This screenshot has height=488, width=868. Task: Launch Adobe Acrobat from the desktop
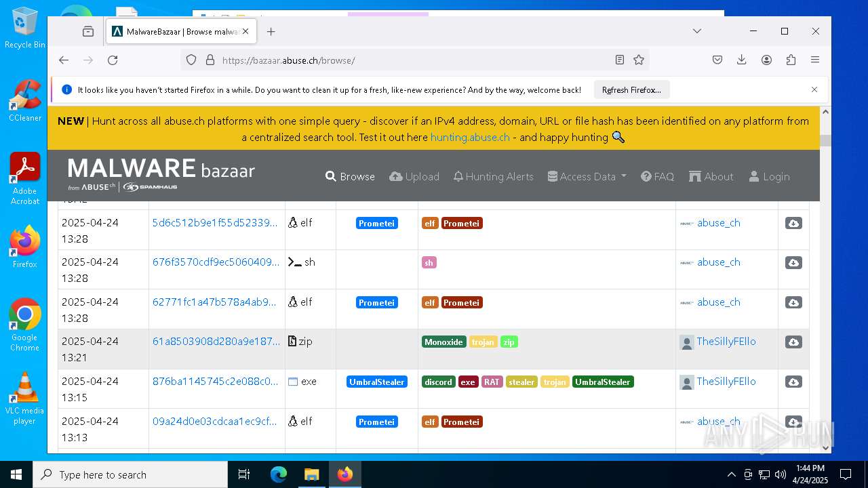25,179
